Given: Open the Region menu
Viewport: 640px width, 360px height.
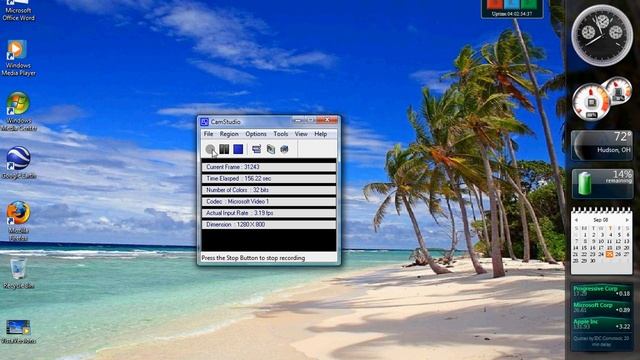Looking at the screenshot, I should click(229, 134).
